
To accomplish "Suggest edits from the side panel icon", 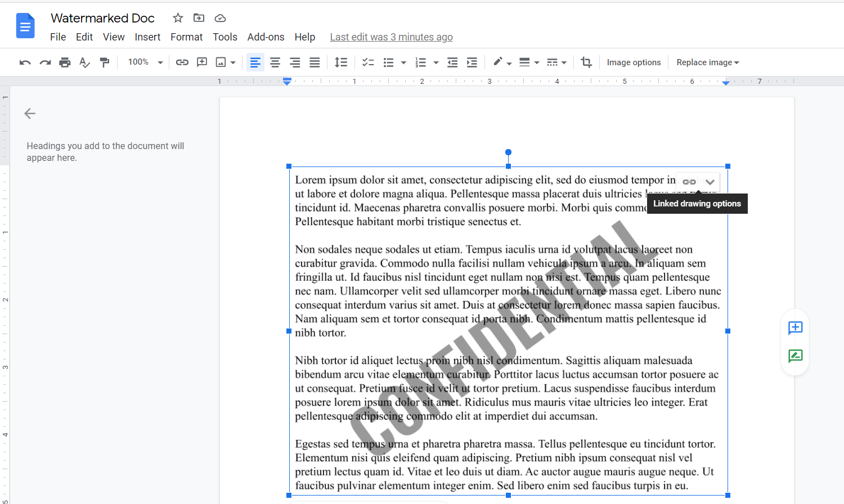I will pyautogui.click(x=795, y=356).
